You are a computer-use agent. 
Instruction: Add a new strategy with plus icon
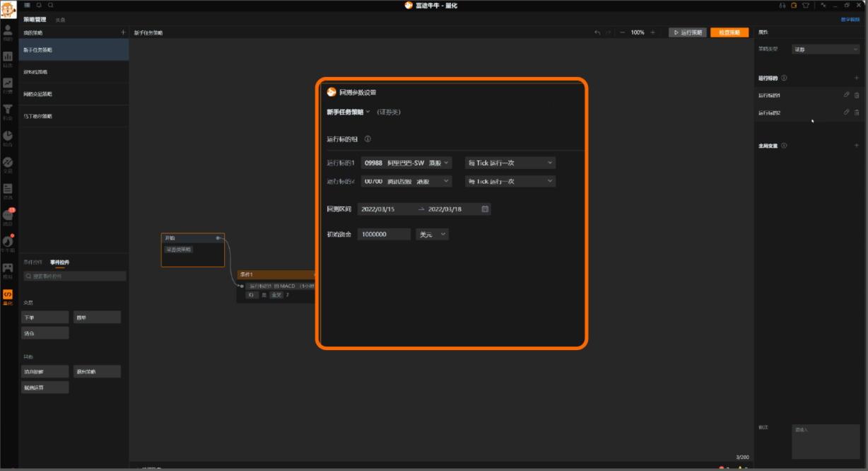click(x=123, y=33)
